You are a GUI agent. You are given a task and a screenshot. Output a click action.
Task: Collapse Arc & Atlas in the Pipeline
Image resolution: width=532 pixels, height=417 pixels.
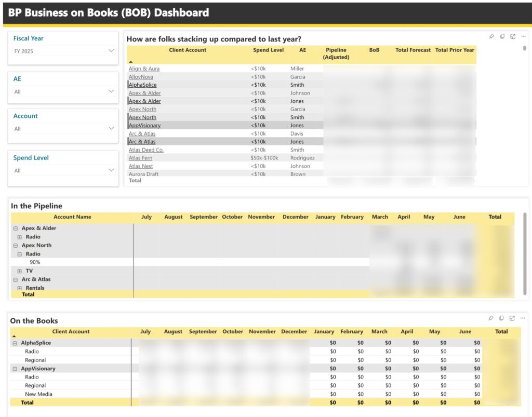point(16,280)
